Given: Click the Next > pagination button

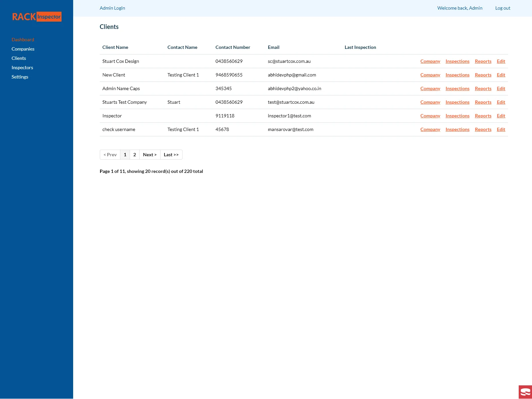Looking at the screenshot, I should [x=150, y=155].
